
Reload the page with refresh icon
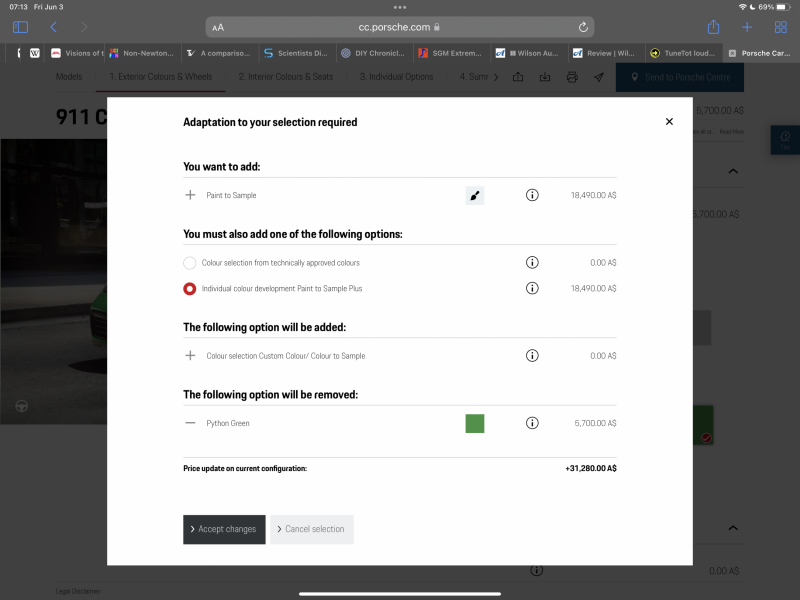[x=583, y=27]
